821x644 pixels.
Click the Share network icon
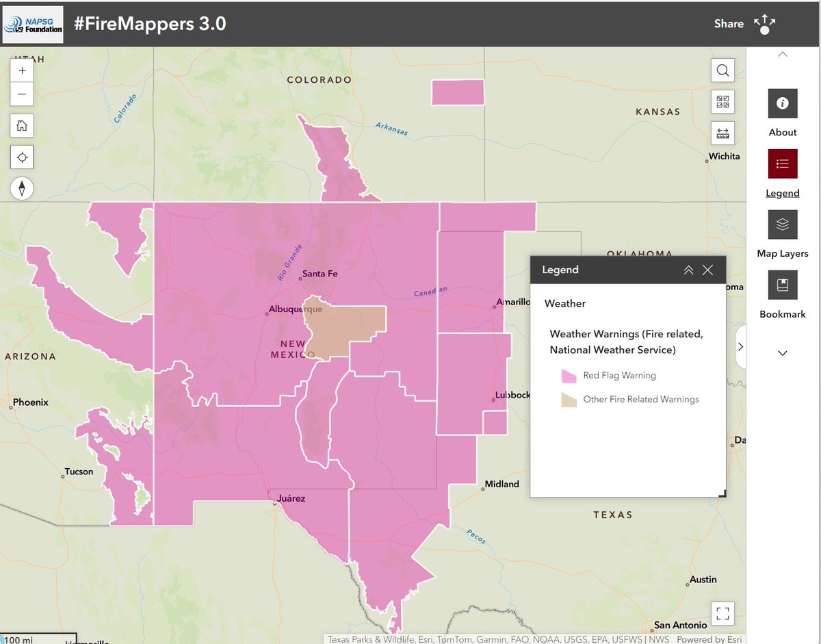[764, 24]
